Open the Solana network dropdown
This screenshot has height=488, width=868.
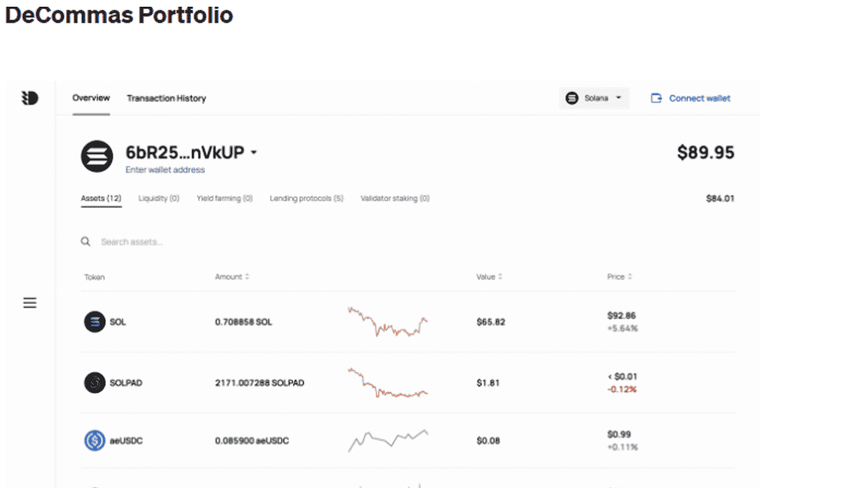point(594,98)
